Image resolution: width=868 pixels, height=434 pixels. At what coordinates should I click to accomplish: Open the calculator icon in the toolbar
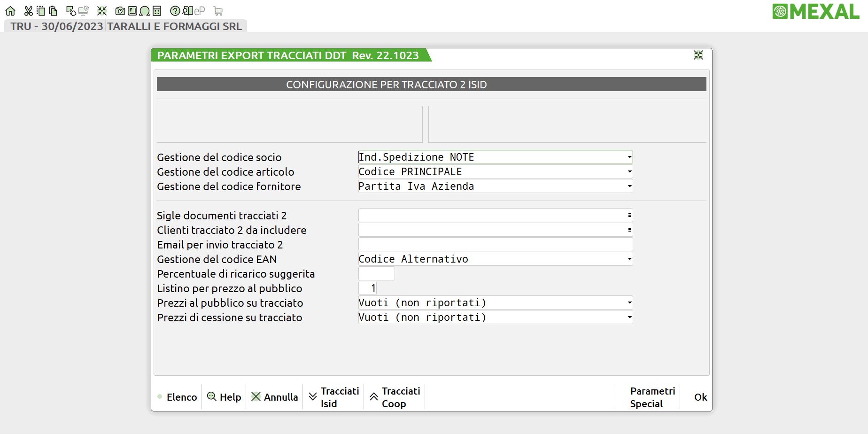tap(157, 11)
